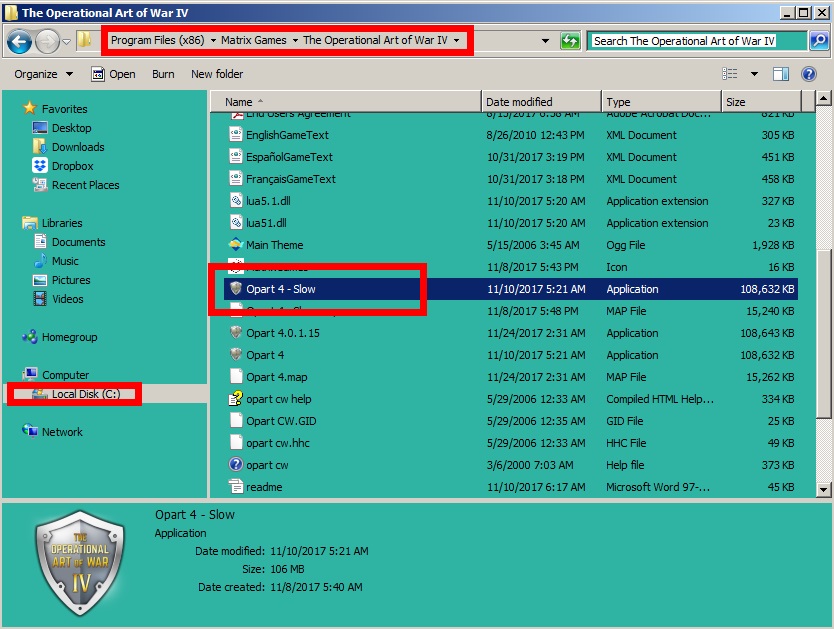Screen dimensions: 834x629
Task: Open the Documents library
Action: click(x=78, y=242)
